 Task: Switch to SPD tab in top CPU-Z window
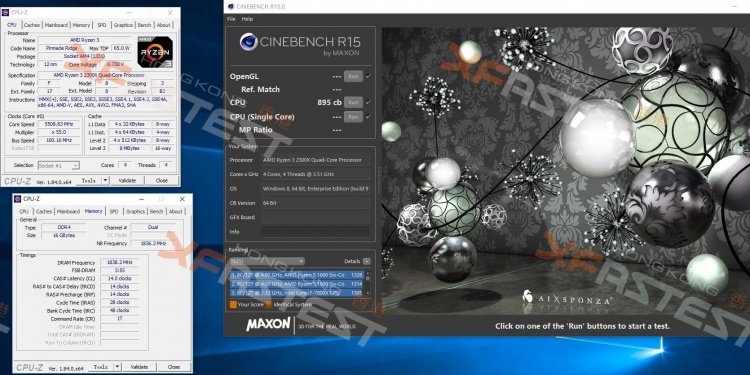coord(102,25)
